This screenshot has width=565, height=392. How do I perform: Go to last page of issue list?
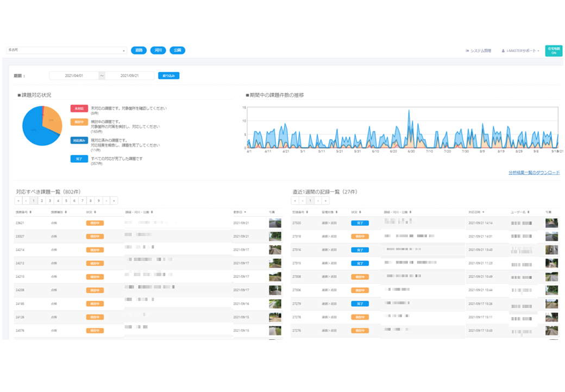pos(114,201)
